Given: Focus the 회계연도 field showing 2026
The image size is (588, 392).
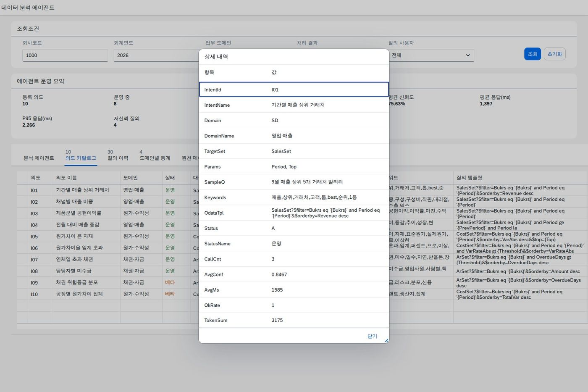Looking at the screenshot, I should [x=156, y=55].
